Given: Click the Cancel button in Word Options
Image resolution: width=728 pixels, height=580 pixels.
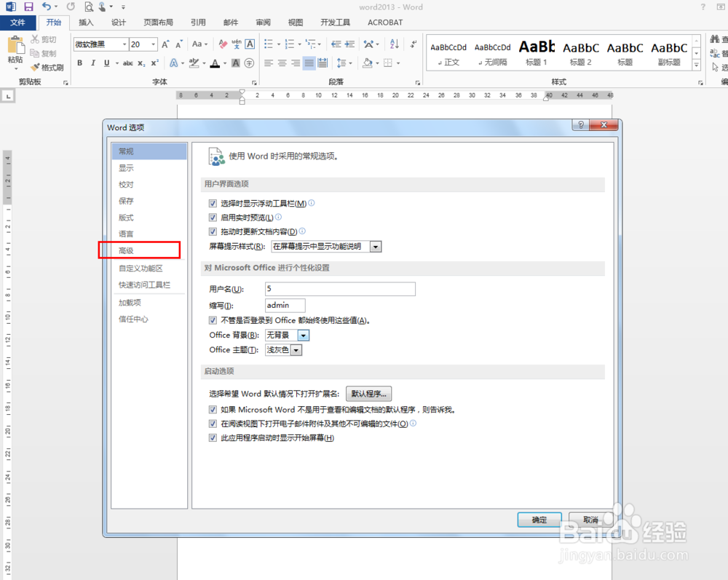Looking at the screenshot, I should [x=590, y=520].
